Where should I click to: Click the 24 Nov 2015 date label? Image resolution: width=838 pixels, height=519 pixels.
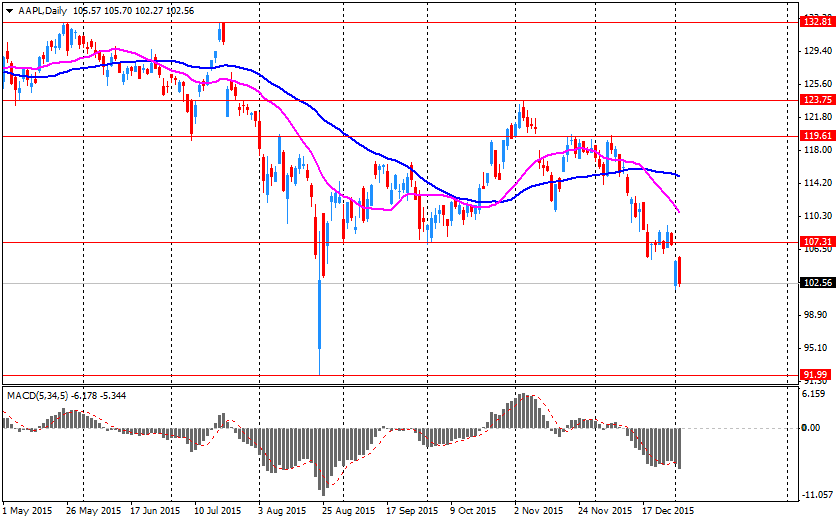[x=604, y=510]
